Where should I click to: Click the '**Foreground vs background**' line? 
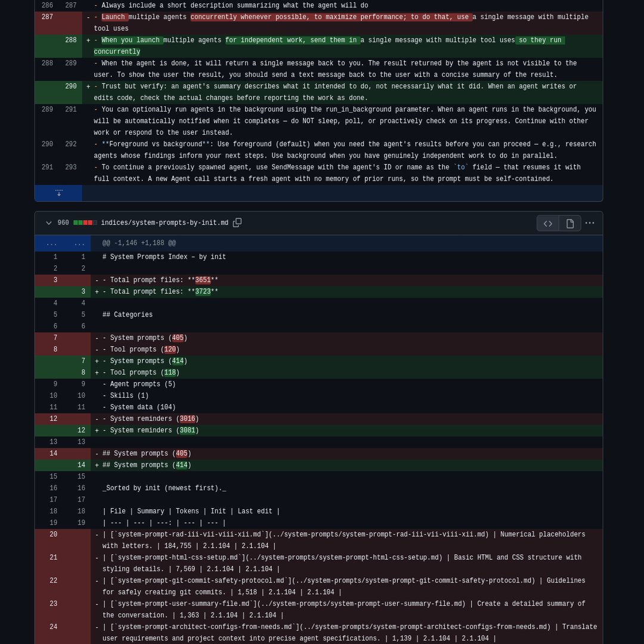tap(318, 150)
